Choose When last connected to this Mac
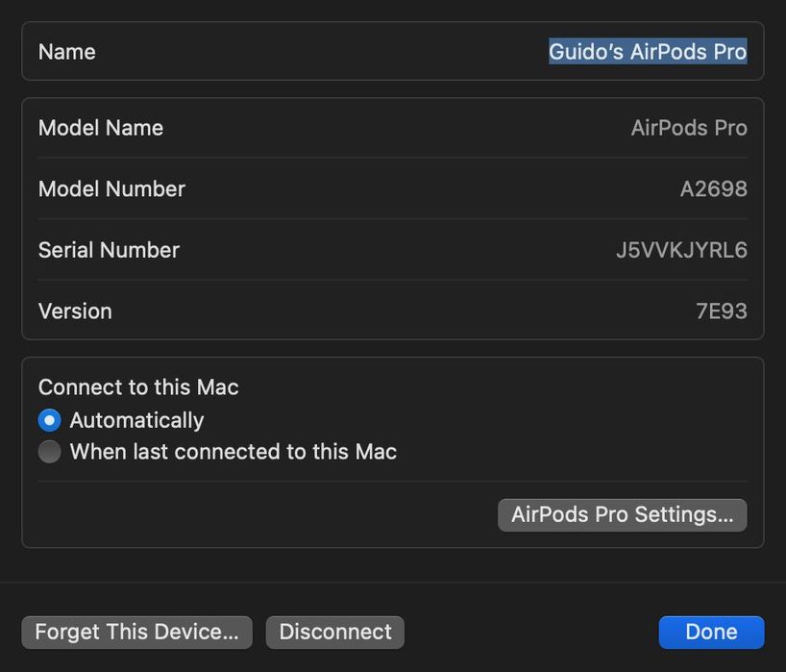The height and width of the screenshot is (672, 786). (50, 452)
